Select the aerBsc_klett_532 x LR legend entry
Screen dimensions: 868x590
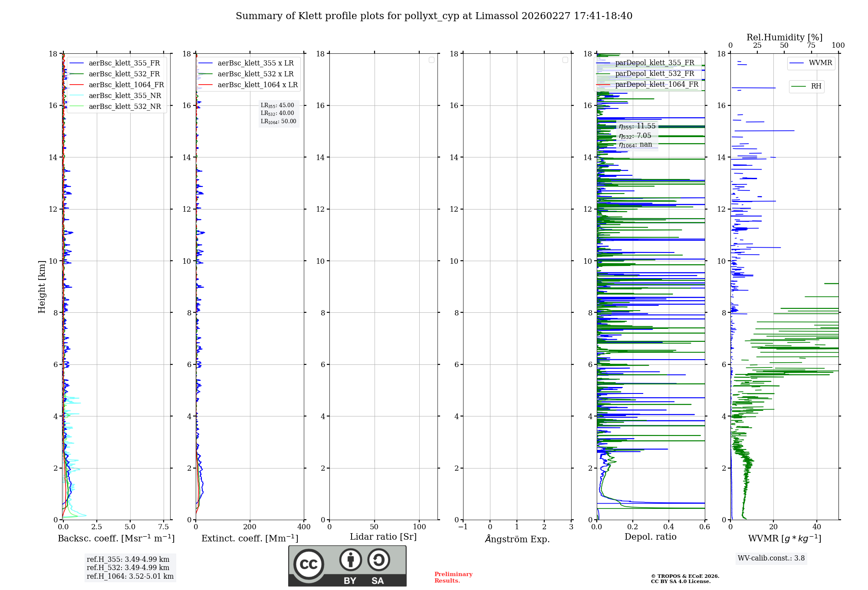(255, 74)
